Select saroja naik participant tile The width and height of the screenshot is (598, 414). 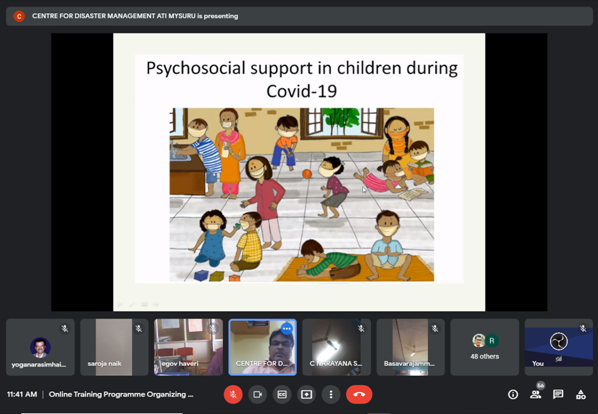[114, 347]
